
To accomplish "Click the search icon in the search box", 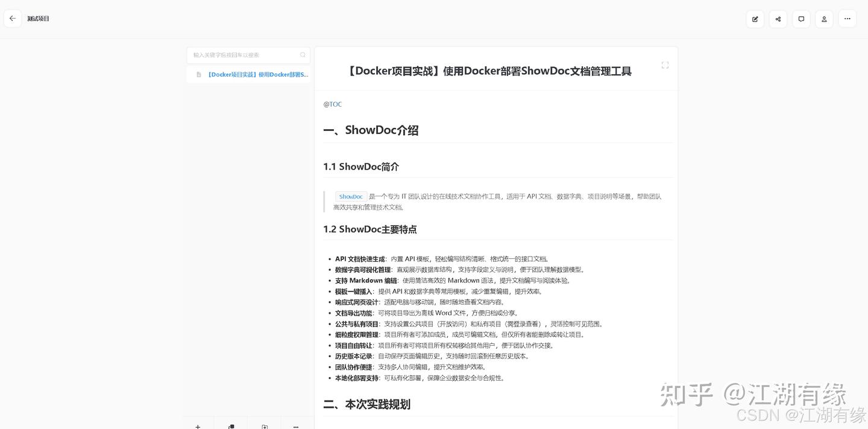I will click(303, 55).
